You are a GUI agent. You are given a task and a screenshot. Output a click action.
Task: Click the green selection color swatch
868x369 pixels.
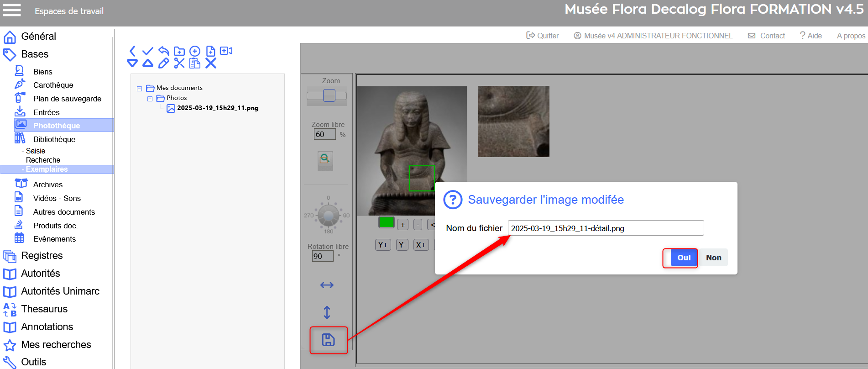click(x=386, y=222)
